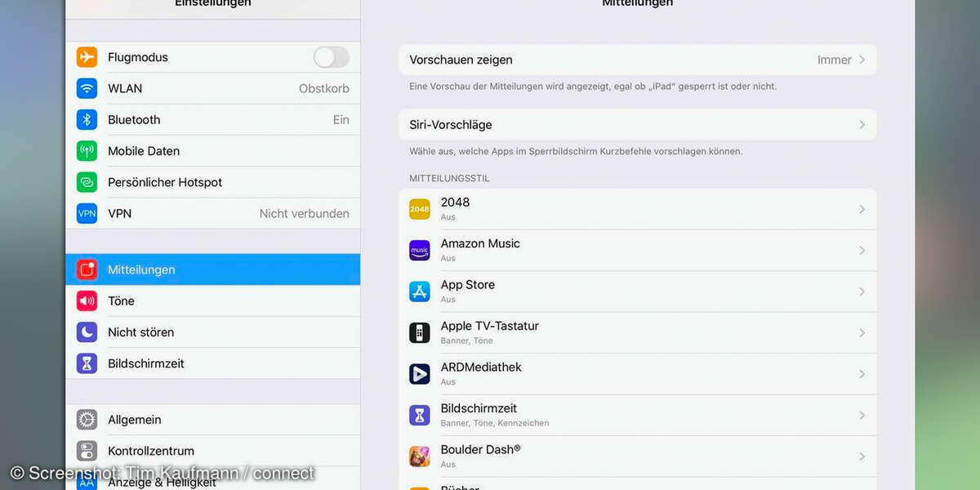Screen dimensions: 980x490
Task: Tap the 2048 app name
Action: pyautogui.click(x=455, y=203)
